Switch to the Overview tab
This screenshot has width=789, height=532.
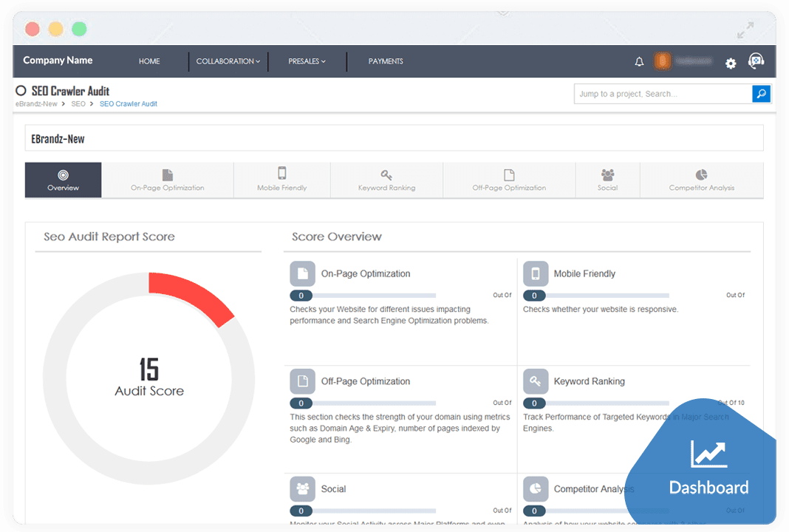click(x=63, y=180)
